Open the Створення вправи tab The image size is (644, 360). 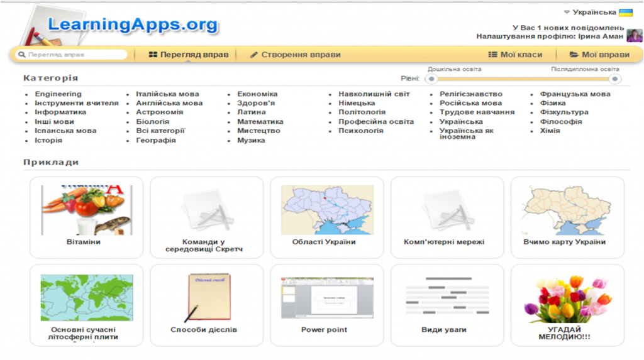[x=296, y=55]
